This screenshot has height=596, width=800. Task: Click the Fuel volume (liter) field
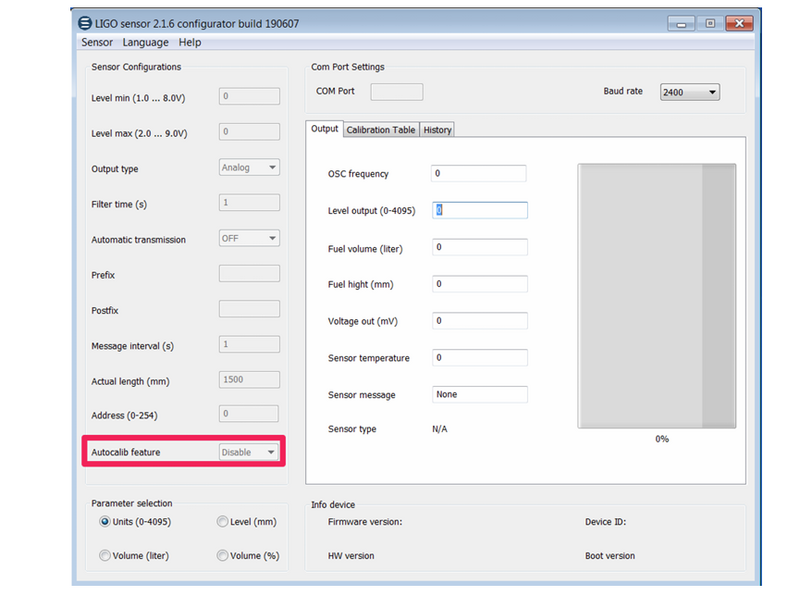[480, 247]
